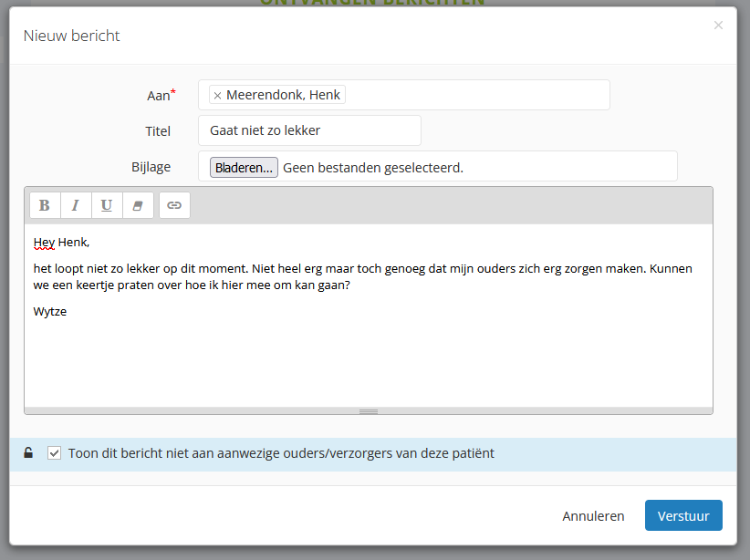Screen dimensions: 750x560
Task: Toggle bold formatting in the editor toolbar
Action: click(x=45, y=205)
